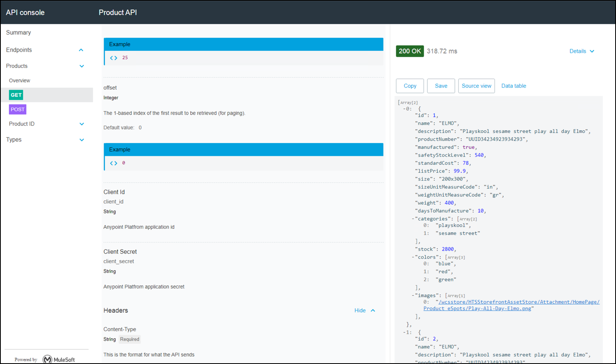616x364 pixels.
Task: Click the MuleSoft logo in the footer
Action: coord(59,360)
